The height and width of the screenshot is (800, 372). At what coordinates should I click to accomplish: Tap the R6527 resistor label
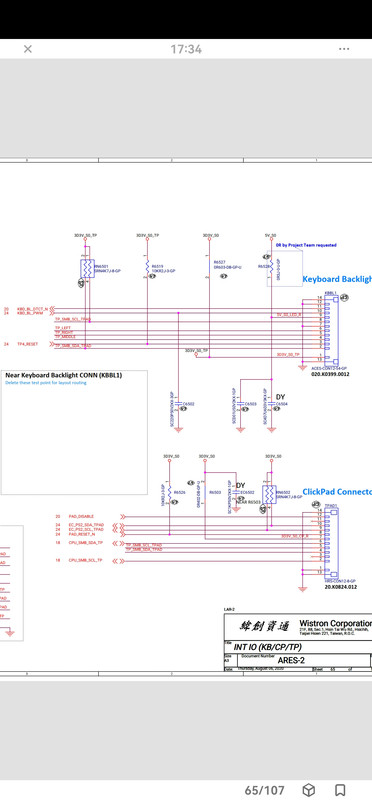[x=220, y=262]
